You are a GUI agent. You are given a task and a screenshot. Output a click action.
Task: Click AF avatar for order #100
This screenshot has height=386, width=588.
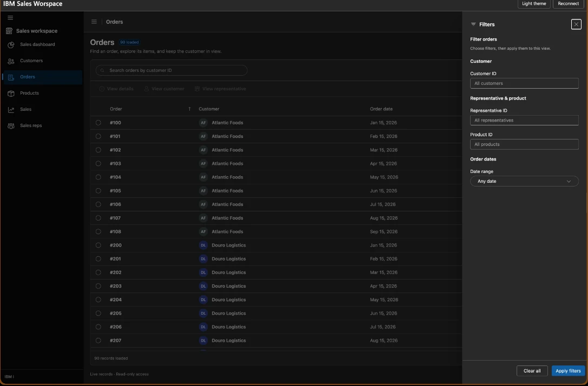click(x=203, y=123)
